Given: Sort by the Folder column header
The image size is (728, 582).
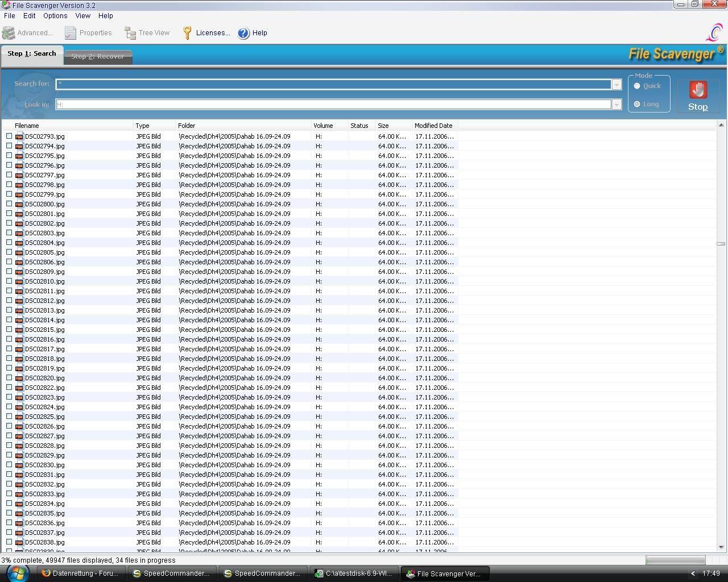Looking at the screenshot, I should pyautogui.click(x=243, y=126).
